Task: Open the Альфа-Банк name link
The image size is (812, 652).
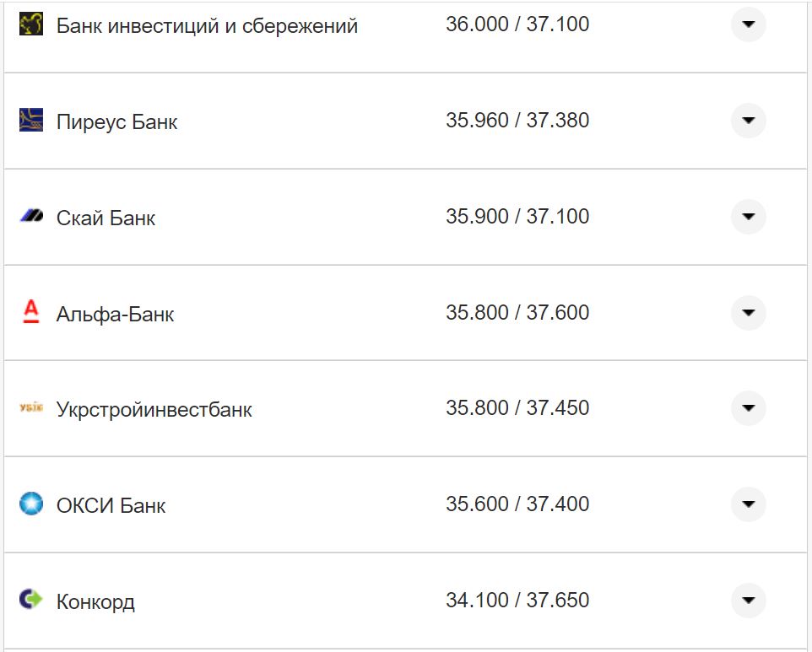Action: (115, 315)
